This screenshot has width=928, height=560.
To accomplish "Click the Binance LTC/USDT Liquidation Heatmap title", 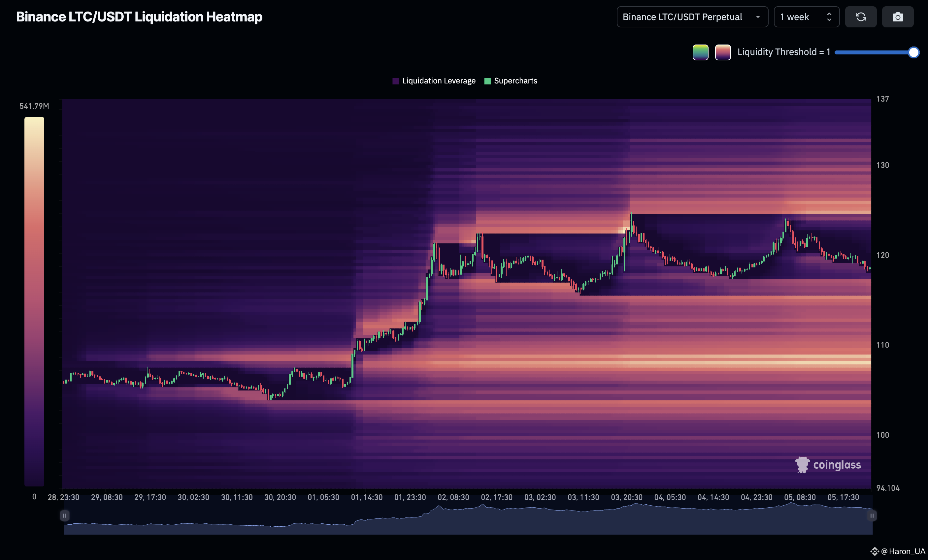I will [139, 17].
